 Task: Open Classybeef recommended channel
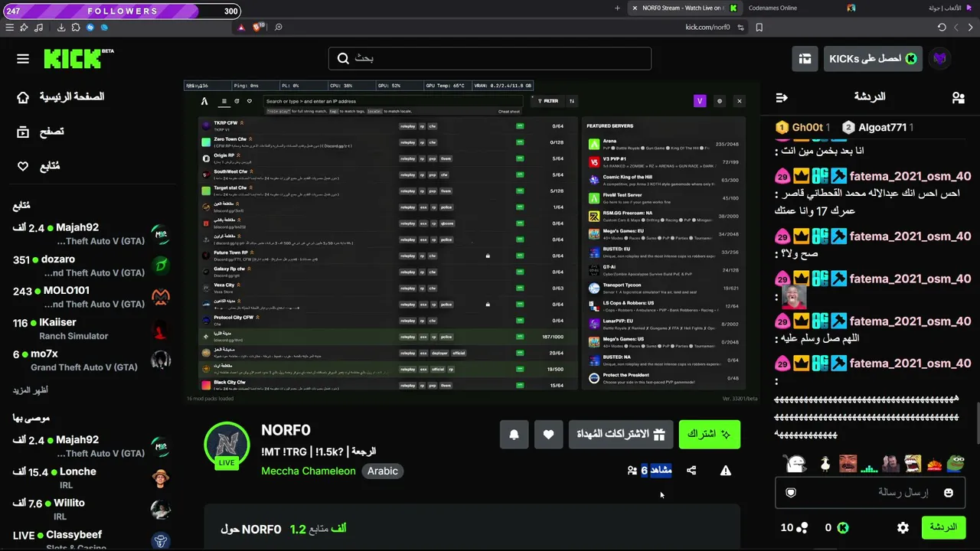92,540
